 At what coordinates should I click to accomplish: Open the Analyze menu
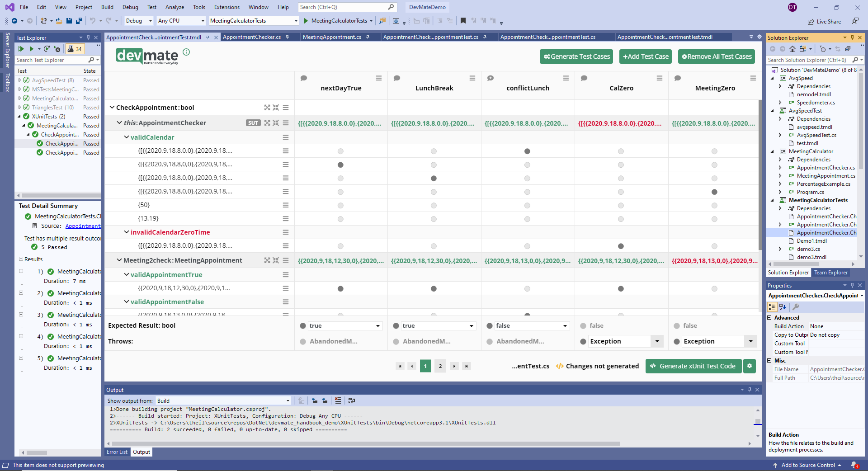click(x=175, y=7)
